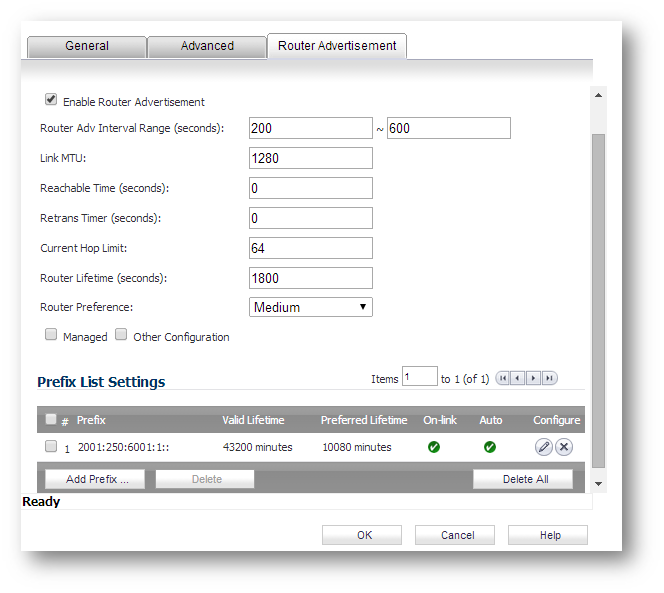
Task: Uncheck Enable Router Advertisement
Action: point(51,100)
